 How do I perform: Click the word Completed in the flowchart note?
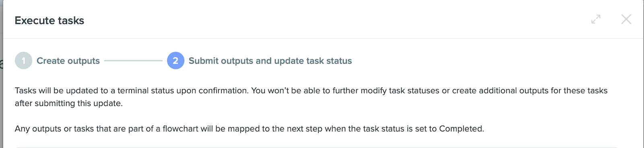pos(462,129)
